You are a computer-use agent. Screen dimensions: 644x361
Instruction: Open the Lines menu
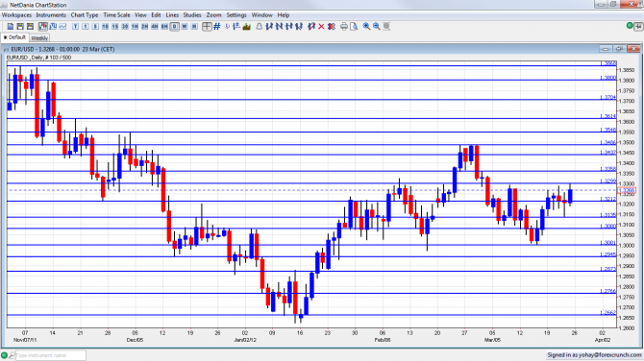(x=172, y=14)
